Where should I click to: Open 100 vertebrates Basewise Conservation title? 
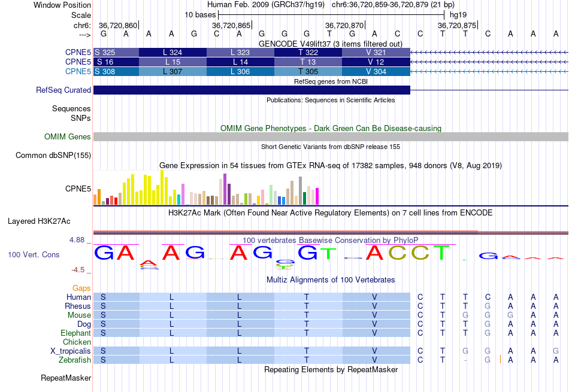[x=331, y=240]
